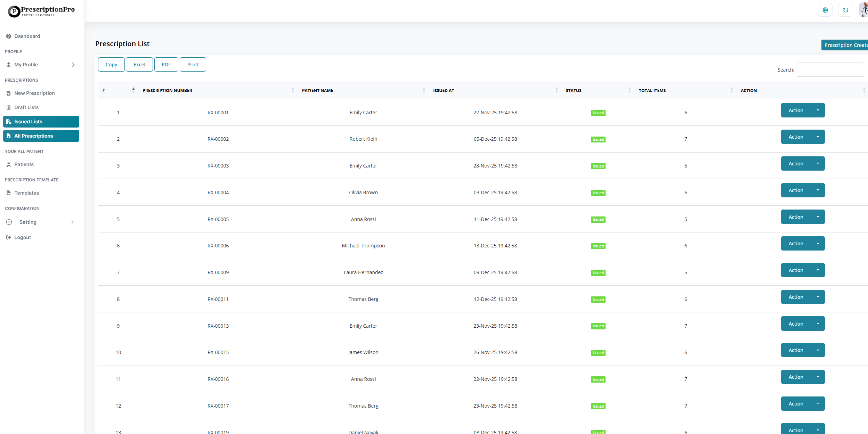
Task: Click the Prescription Create button
Action: tap(845, 45)
